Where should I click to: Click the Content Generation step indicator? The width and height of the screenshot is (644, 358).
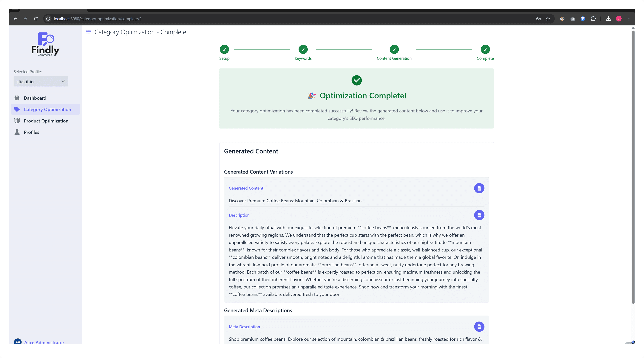[394, 49]
